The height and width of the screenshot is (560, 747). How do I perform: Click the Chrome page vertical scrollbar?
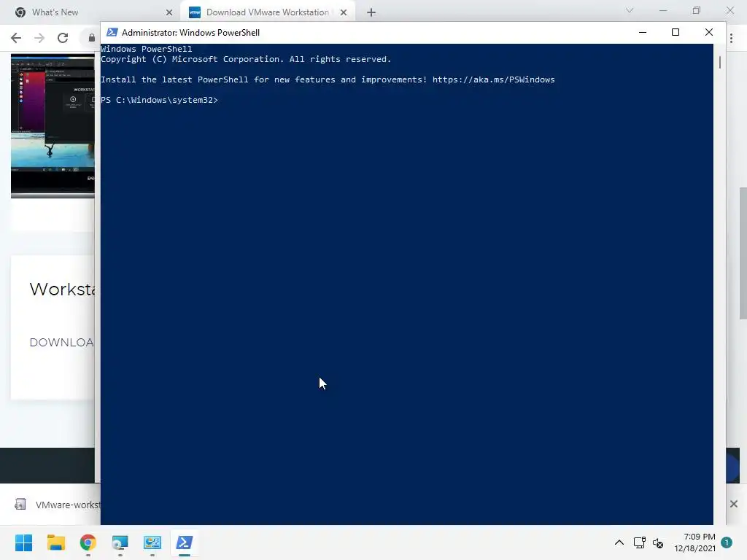[743, 253]
